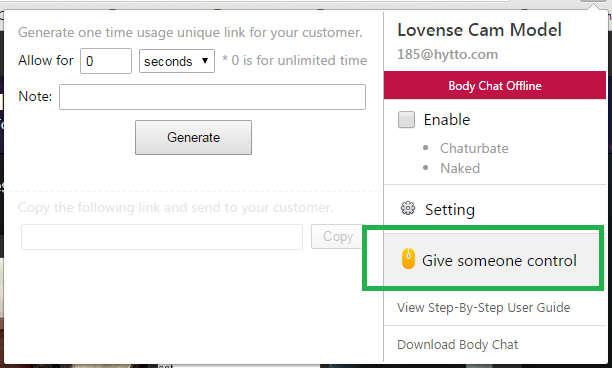The image size is (612, 368).
Task: Click the gear icon beside Setting
Action: [408, 208]
